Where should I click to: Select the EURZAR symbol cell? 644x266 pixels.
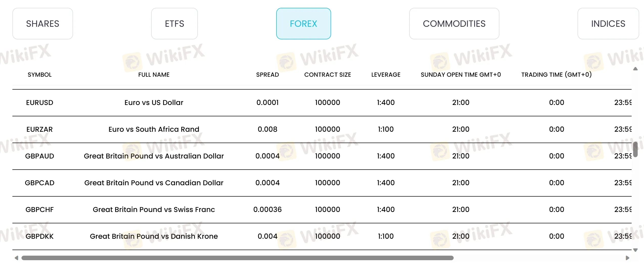[40, 129]
